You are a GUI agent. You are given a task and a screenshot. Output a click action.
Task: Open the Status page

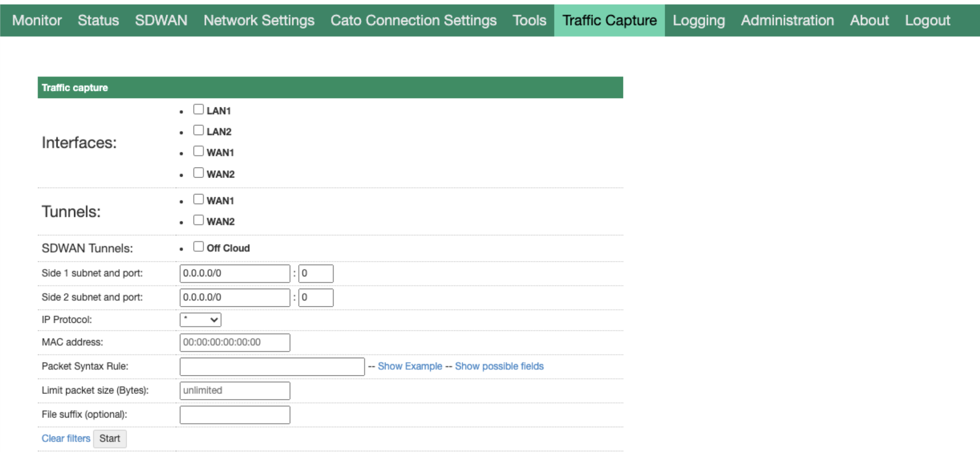click(98, 20)
